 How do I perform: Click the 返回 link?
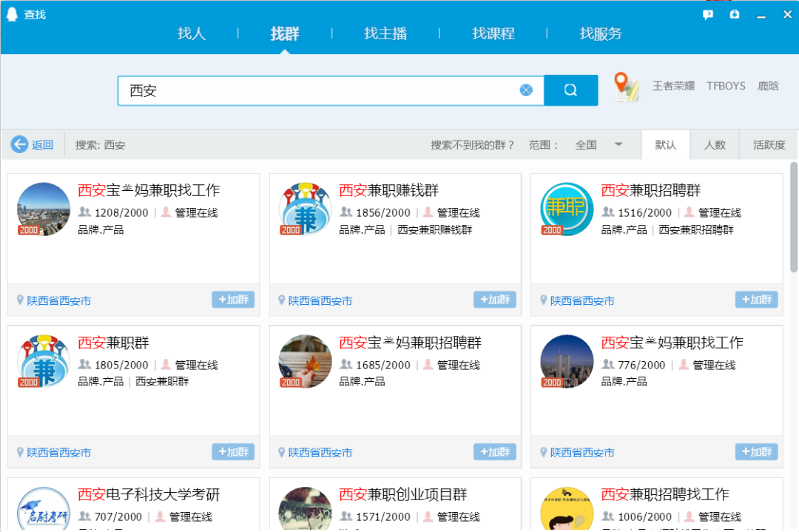point(42,145)
